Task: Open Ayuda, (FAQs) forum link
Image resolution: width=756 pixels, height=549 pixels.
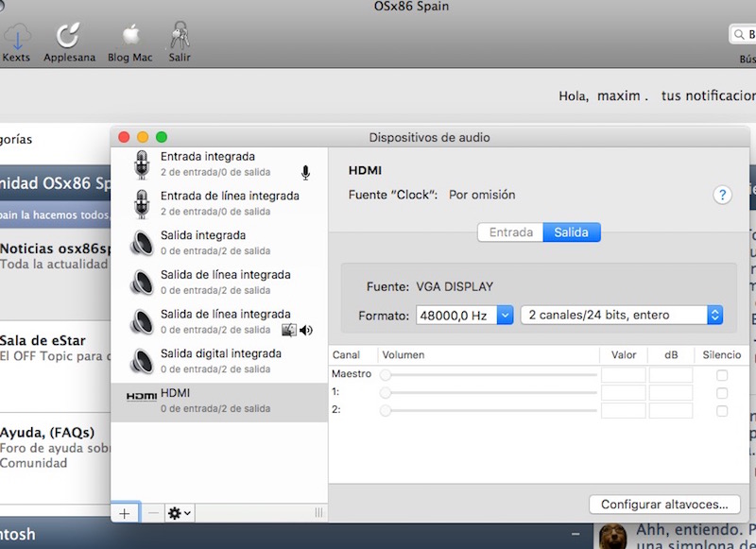Action: [47, 433]
